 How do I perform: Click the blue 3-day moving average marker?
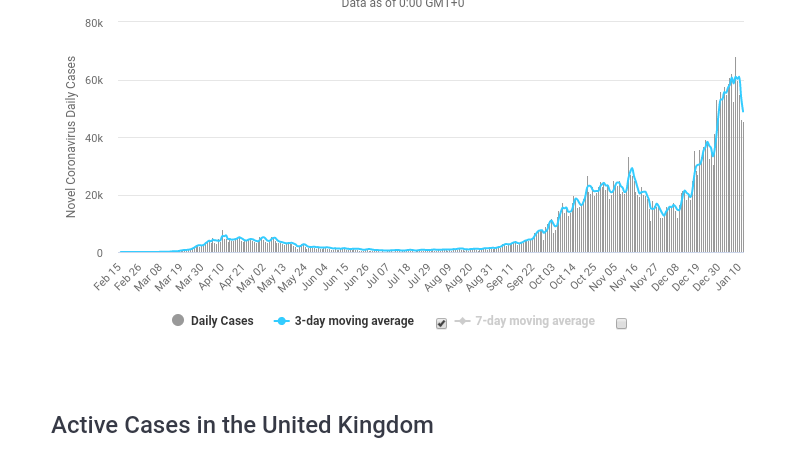pos(281,321)
